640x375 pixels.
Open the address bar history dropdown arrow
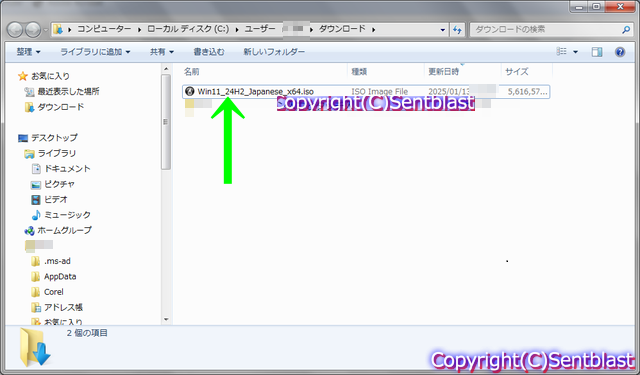pos(442,29)
